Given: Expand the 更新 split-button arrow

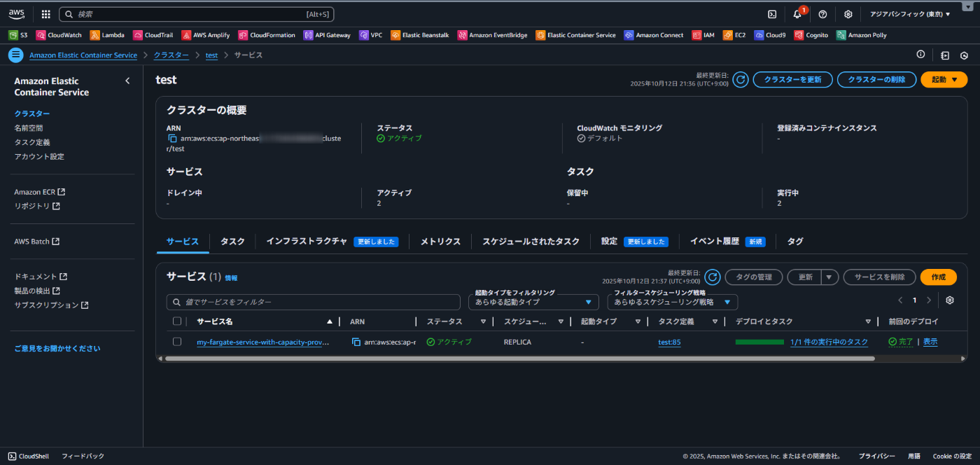Looking at the screenshot, I should pos(829,277).
